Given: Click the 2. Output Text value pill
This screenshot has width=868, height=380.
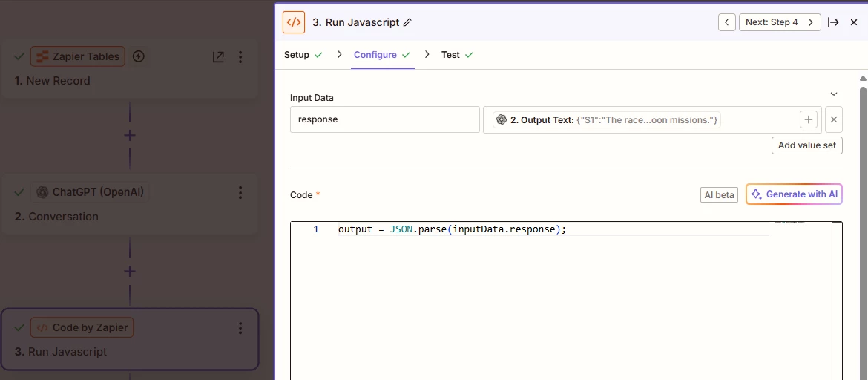Looking at the screenshot, I should pos(607,119).
